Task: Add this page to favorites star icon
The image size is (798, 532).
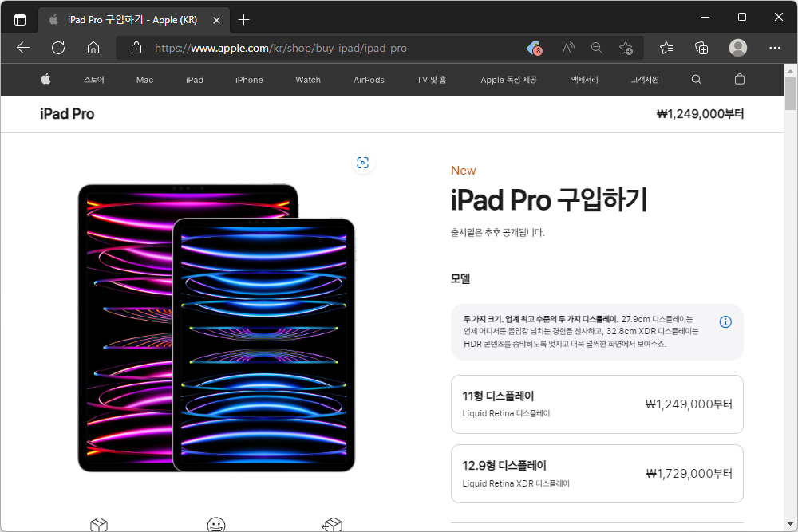Action: coord(626,49)
